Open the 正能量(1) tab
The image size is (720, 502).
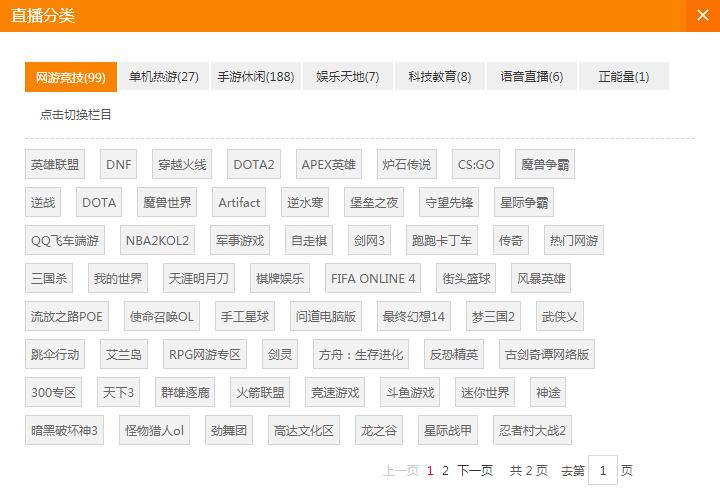pyautogui.click(x=624, y=76)
